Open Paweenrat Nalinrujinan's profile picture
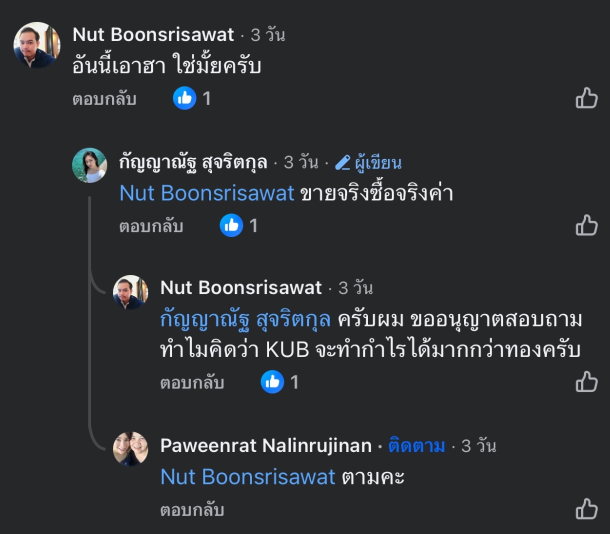 [x=130, y=449]
